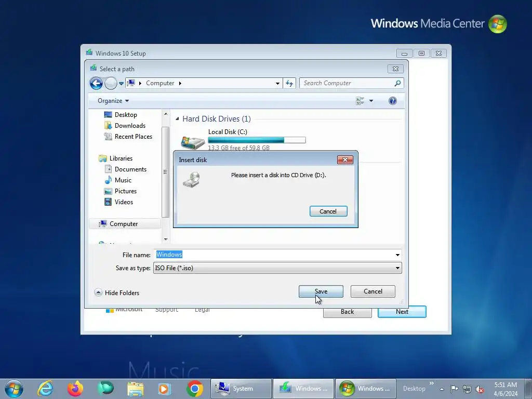
Task: Launch Google Chrome from the taskbar
Action: coord(195,389)
